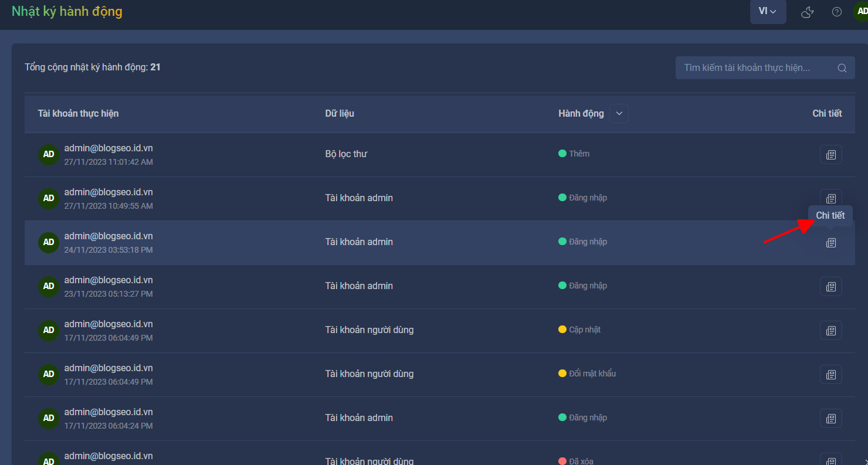Open the help question mark icon
Image resolution: width=868 pixels, height=465 pixels.
(837, 12)
